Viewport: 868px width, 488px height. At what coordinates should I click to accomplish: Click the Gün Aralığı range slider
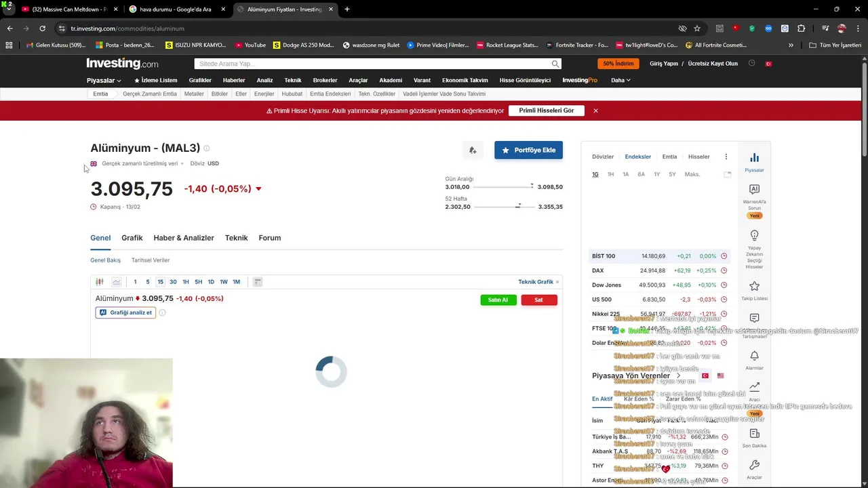pyautogui.click(x=504, y=186)
